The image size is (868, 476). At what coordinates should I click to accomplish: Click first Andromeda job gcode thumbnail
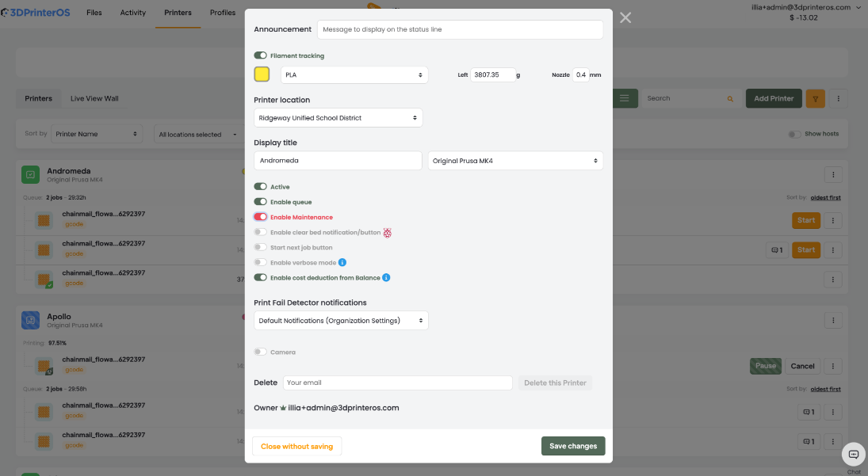pyautogui.click(x=44, y=221)
